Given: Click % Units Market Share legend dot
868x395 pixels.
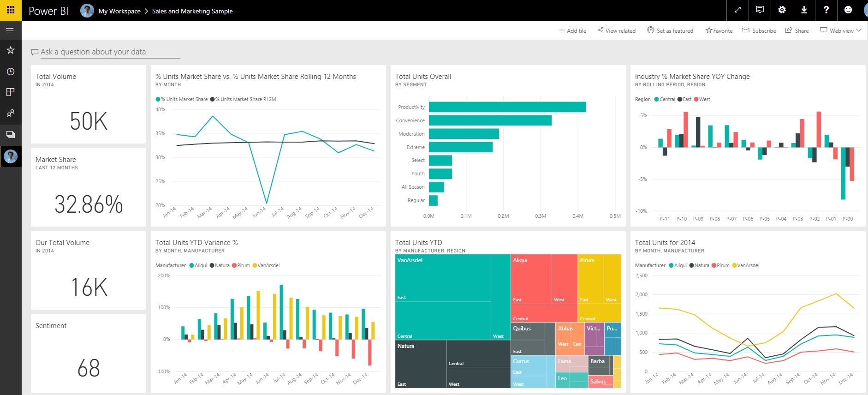Looking at the screenshot, I should 158,99.
